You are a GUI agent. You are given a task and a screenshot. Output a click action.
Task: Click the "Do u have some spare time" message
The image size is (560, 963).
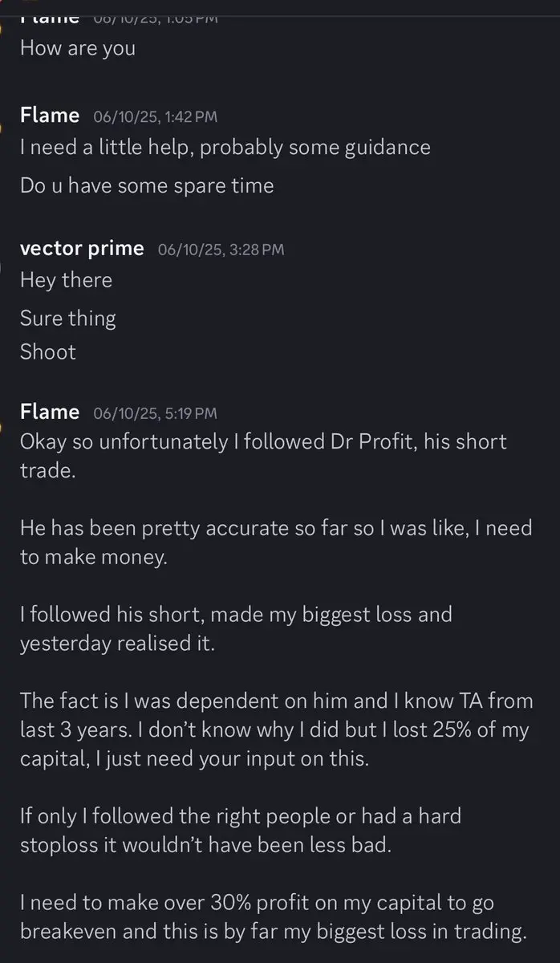[x=147, y=186]
